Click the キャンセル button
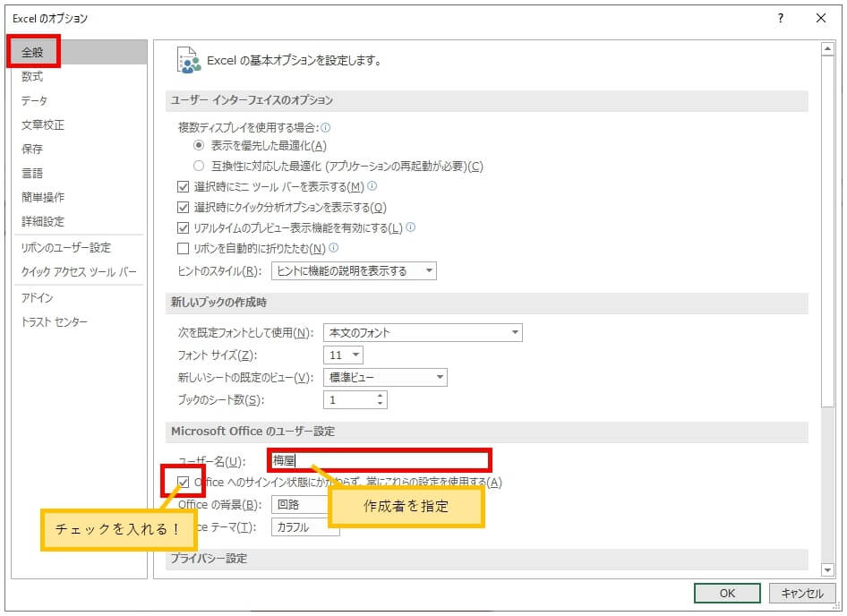 coord(802,594)
